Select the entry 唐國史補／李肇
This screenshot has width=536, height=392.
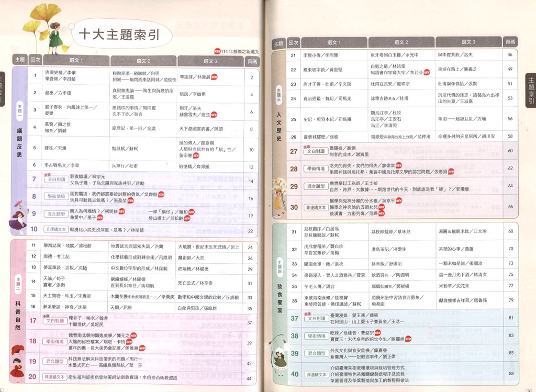tap(60, 72)
